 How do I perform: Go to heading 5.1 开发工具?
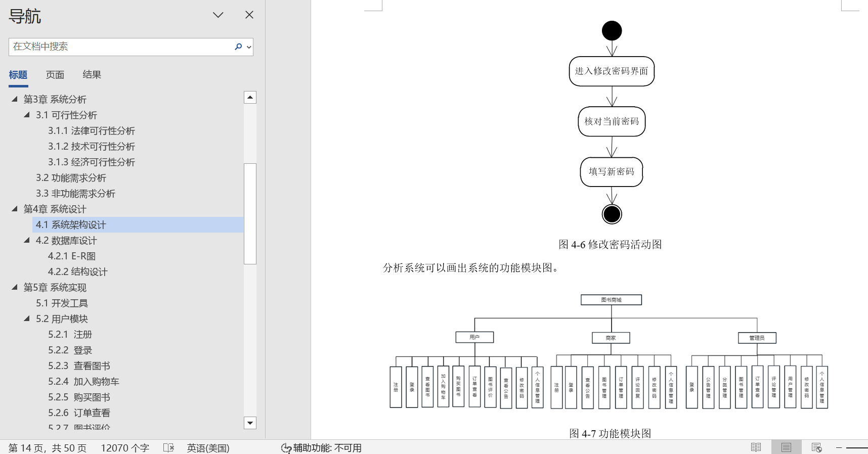(62, 303)
